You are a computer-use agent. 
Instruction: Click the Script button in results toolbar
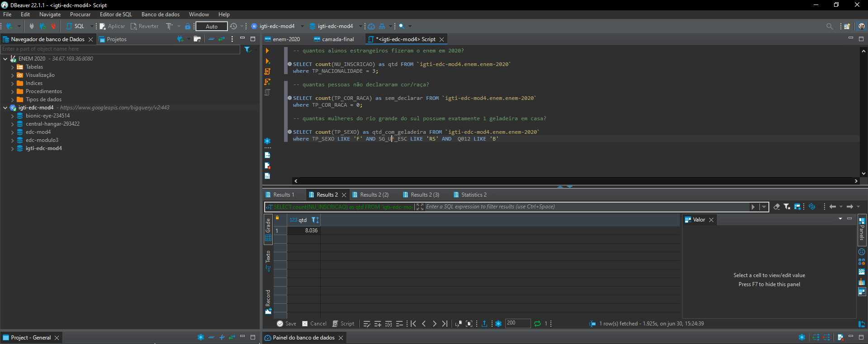coord(343,324)
